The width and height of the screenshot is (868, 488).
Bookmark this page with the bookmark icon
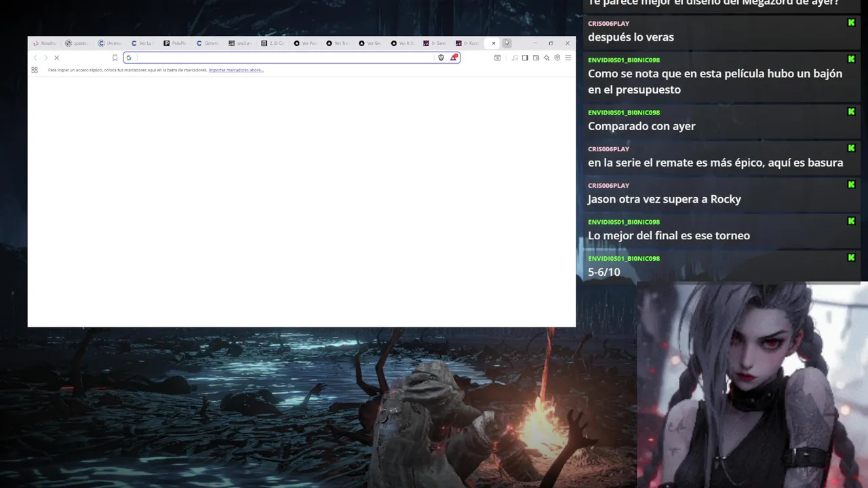(x=115, y=58)
